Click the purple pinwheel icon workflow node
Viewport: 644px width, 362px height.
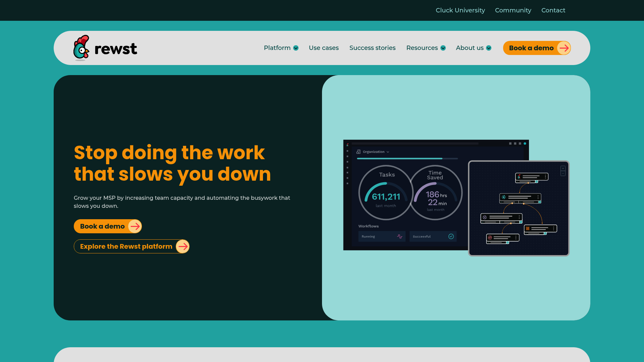click(x=485, y=217)
